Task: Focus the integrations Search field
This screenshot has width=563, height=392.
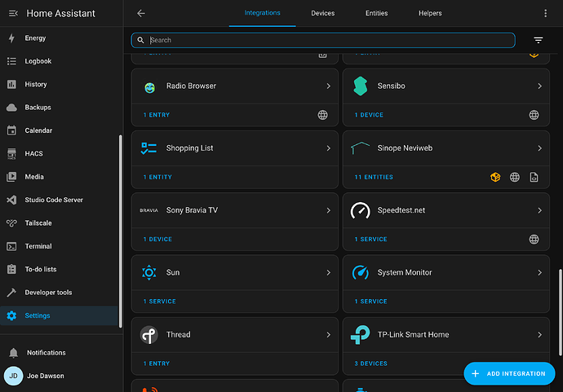Action: coord(323,40)
